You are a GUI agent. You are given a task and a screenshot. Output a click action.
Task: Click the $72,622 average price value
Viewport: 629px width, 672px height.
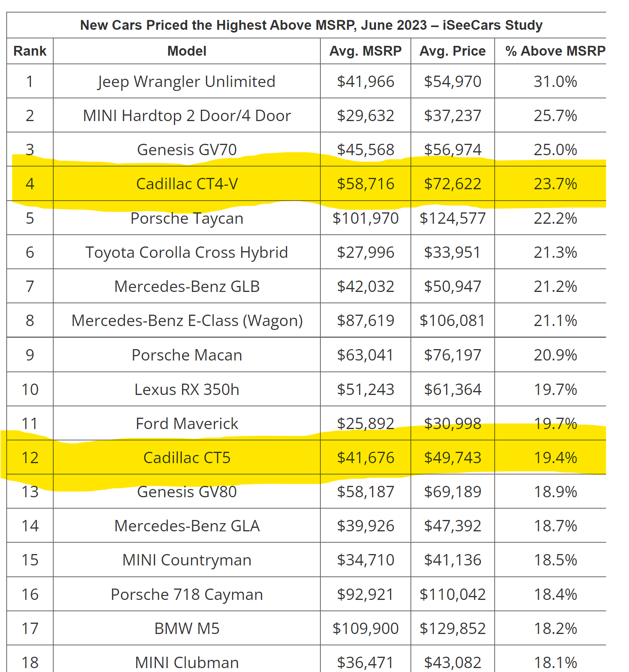[452, 184]
